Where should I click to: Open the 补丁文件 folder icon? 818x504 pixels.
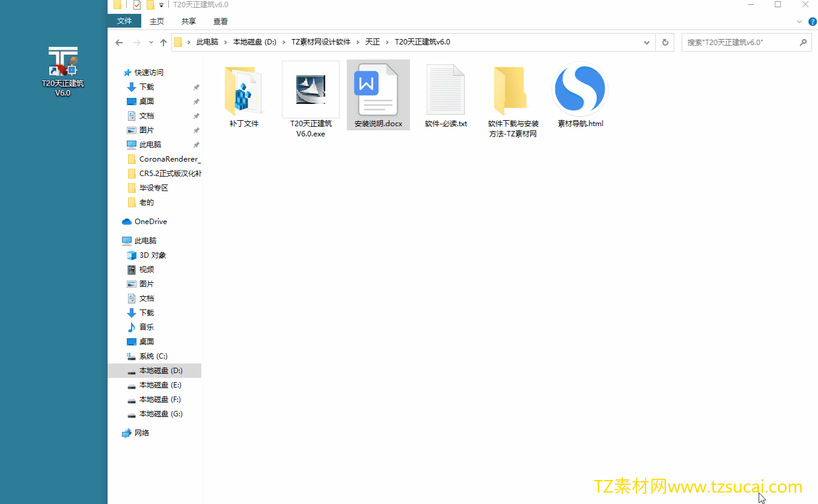pyautogui.click(x=243, y=91)
